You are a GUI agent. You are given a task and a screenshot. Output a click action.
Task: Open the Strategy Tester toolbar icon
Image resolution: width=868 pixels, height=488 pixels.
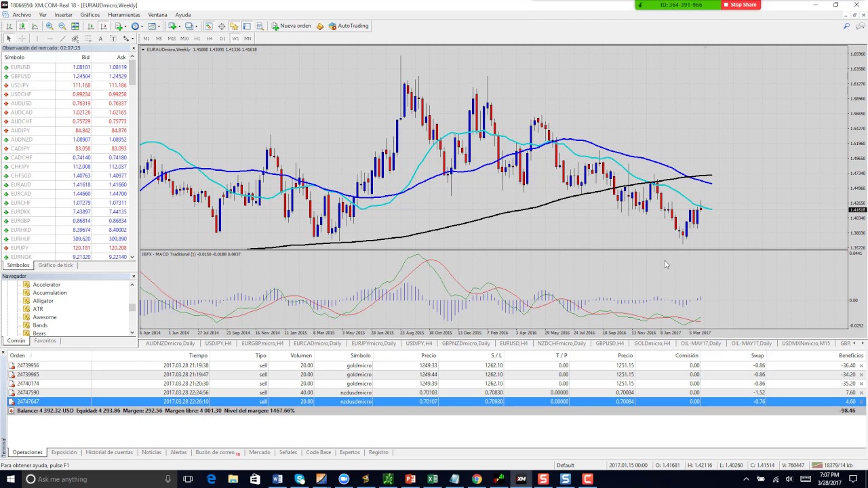click(260, 26)
